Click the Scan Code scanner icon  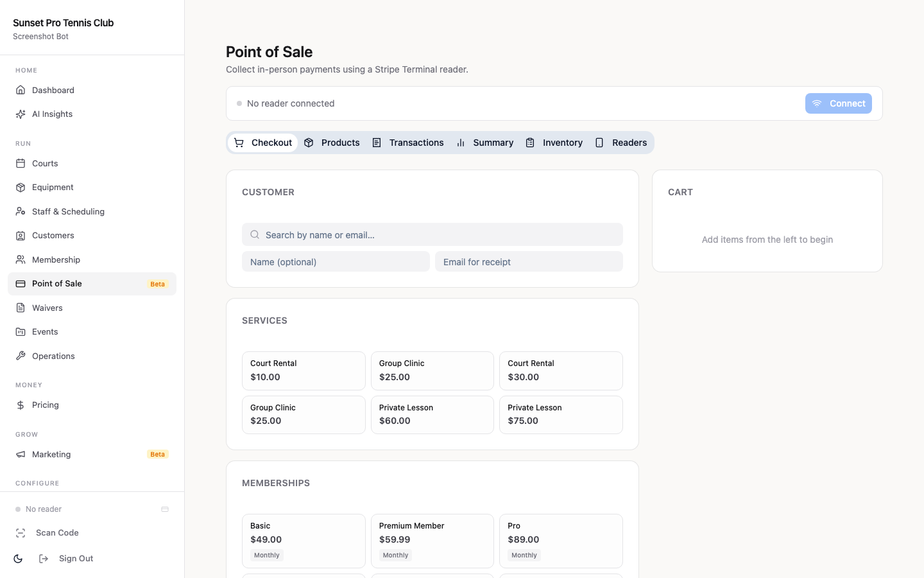[21, 533]
